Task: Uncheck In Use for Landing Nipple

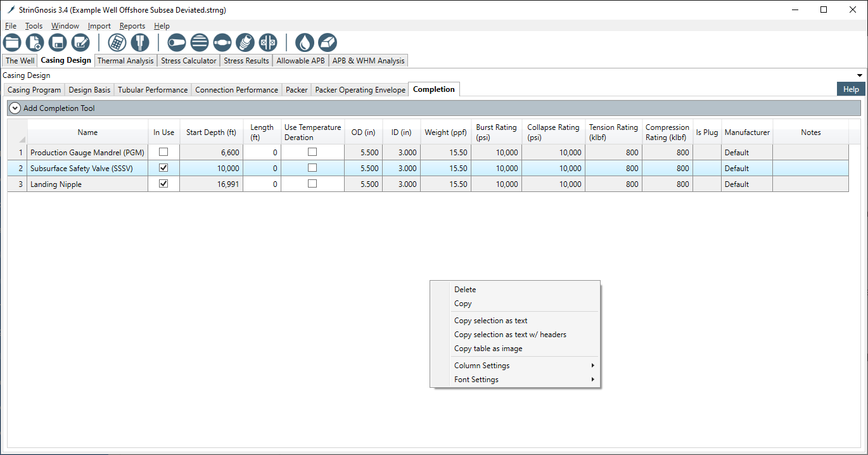Action: (163, 184)
